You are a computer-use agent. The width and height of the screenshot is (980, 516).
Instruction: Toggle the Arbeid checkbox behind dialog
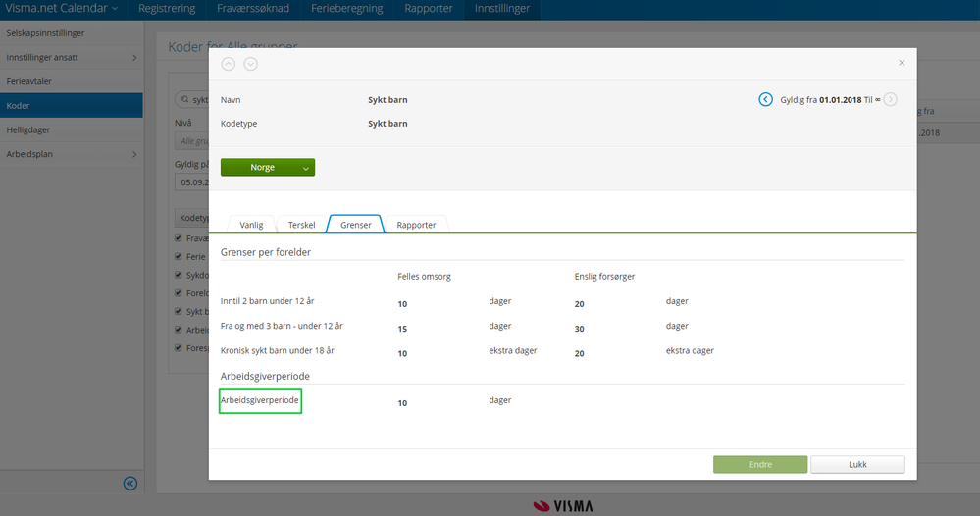pos(179,330)
